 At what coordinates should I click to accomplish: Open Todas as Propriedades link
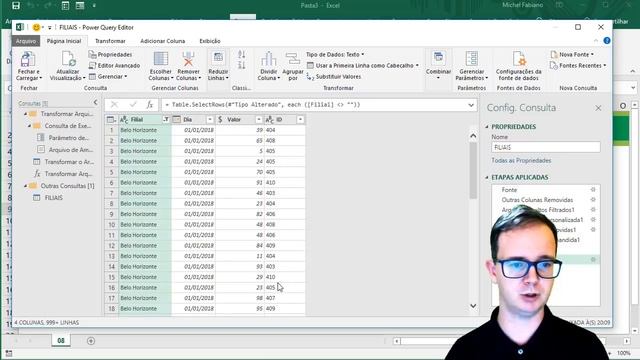click(x=521, y=160)
